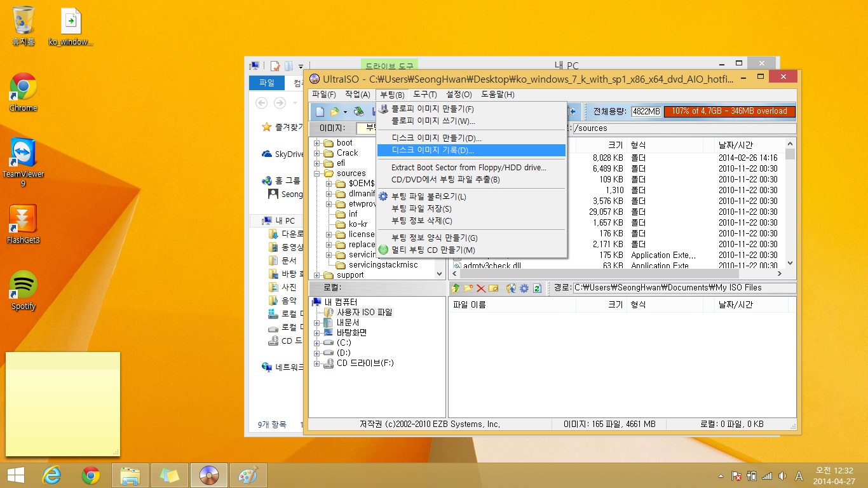Expand the efi folder in image tree
The height and width of the screenshot is (488, 868).
pyautogui.click(x=317, y=163)
